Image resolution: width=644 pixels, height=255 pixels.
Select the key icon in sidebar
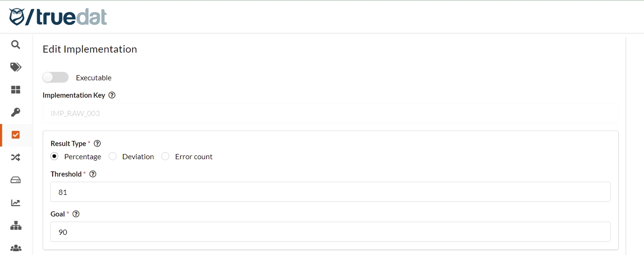[16, 112]
